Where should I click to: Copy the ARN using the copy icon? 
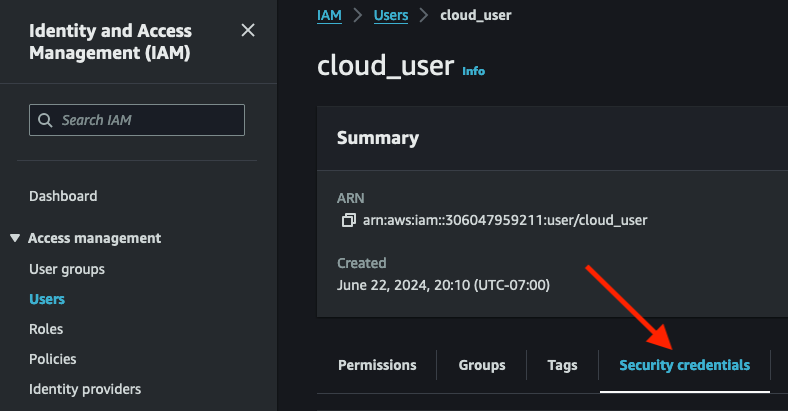348,220
